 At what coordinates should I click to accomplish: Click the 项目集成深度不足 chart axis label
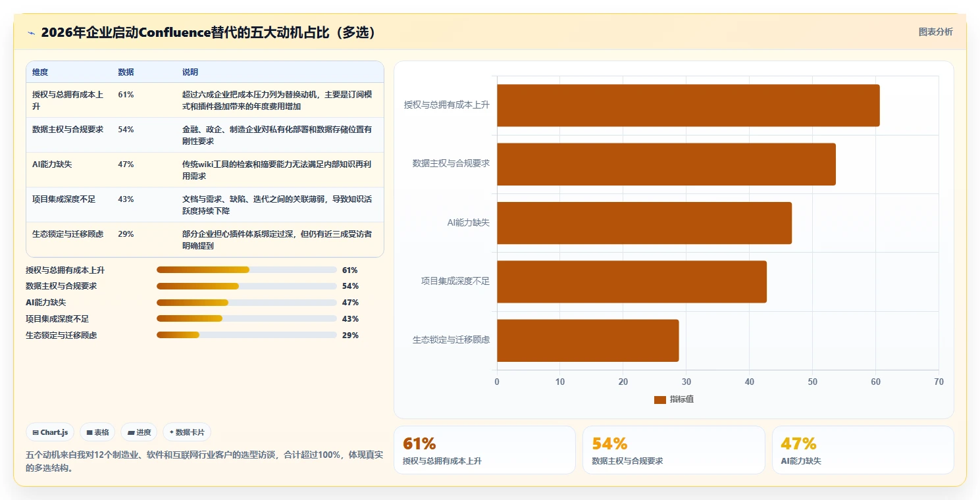(x=455, y=282)
